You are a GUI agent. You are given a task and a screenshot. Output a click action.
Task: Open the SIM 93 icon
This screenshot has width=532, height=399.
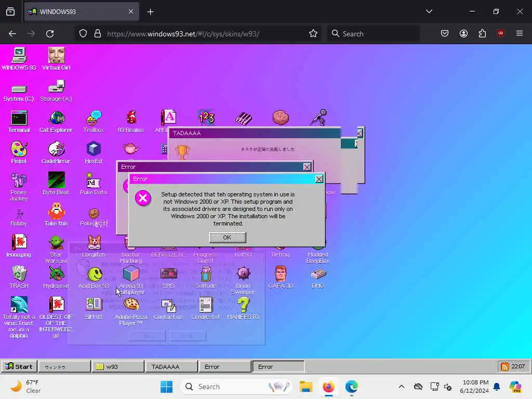[94, 309]
